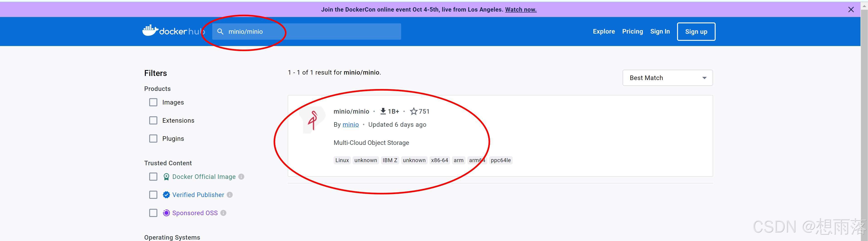Click the Sign up button

[x=696, y=32]
